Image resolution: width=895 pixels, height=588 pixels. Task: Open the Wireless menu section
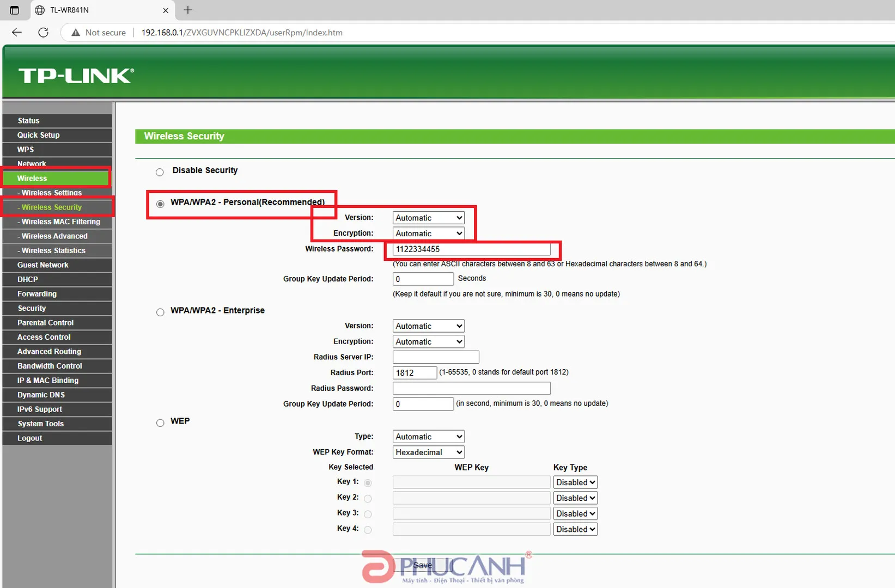coord(56,179)
